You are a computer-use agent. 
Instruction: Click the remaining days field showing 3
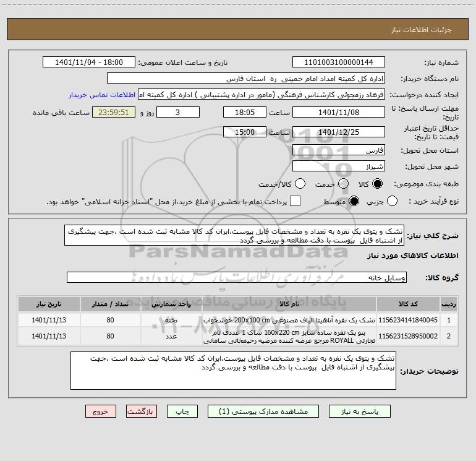pyautogui.click(x=178, y=112)
